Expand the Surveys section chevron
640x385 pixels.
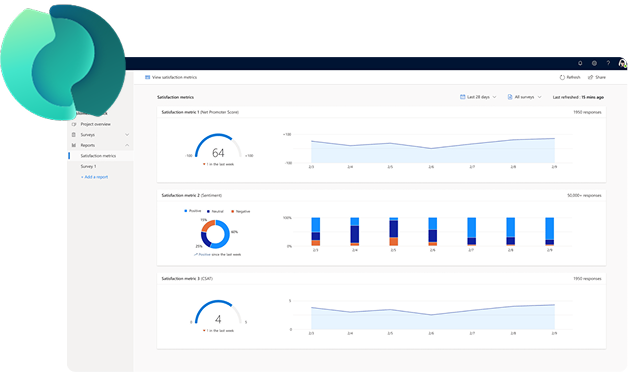[127, 135]
